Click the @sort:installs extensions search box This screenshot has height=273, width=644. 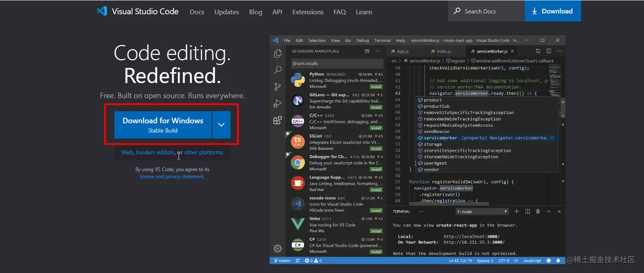click(336, 63)
